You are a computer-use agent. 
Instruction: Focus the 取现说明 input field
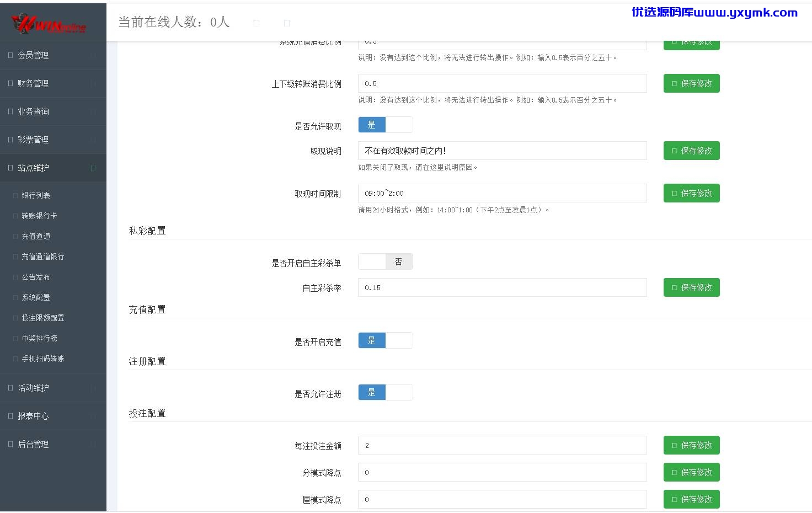click(x=503, y=151)
